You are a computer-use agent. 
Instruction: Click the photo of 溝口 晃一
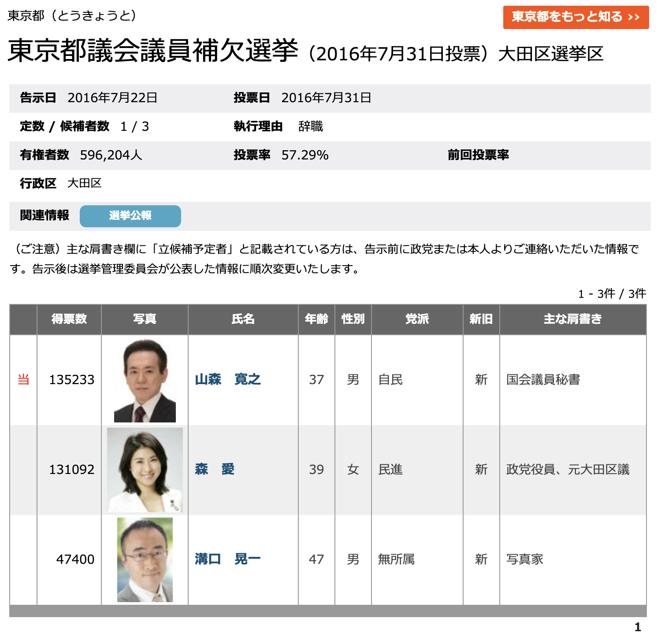pos(145,560)
